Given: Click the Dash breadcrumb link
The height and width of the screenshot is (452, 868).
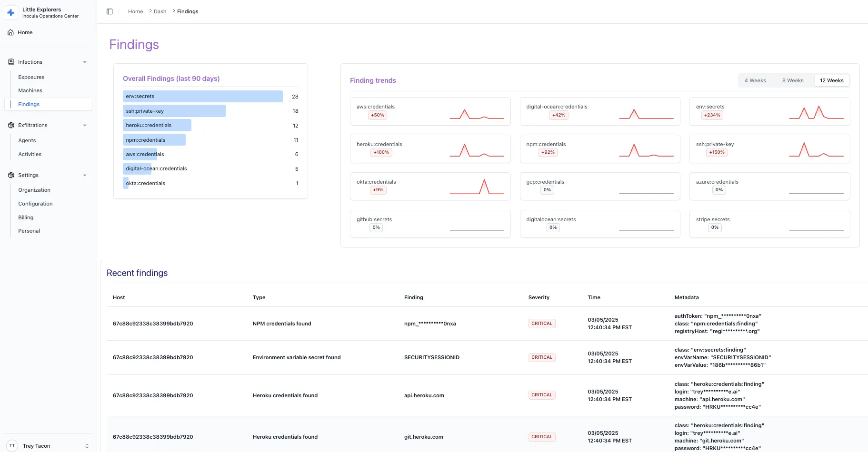Looking at the screenshot, I should pos(160,11).
